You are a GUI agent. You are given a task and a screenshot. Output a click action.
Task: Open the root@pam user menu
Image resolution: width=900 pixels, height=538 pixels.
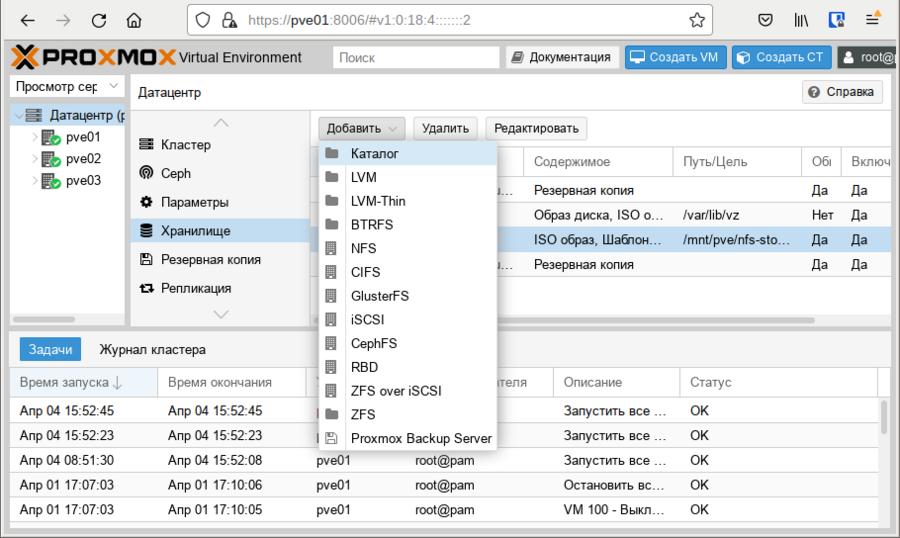pyautogui.click(x=867, y=57)
